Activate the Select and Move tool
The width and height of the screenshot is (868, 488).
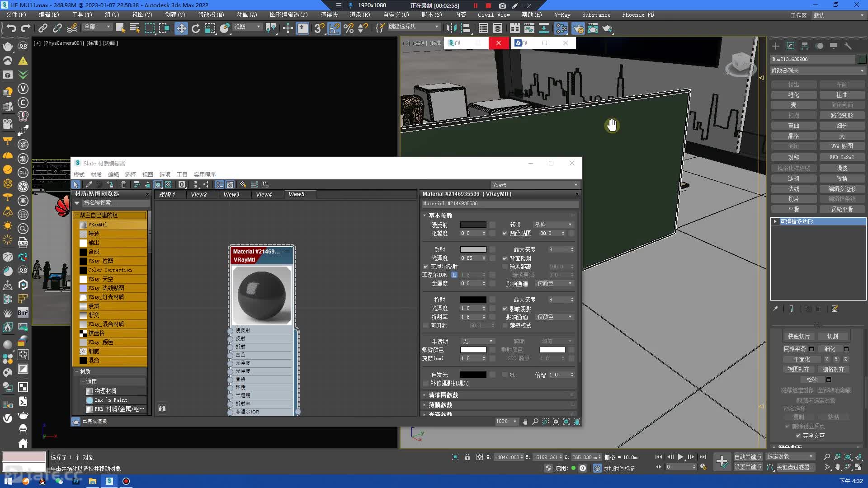181,28
